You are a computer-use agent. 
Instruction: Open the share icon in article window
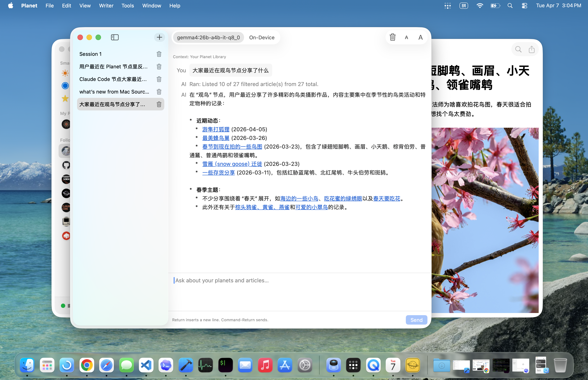pyautogui.click(x=531, y=49)
